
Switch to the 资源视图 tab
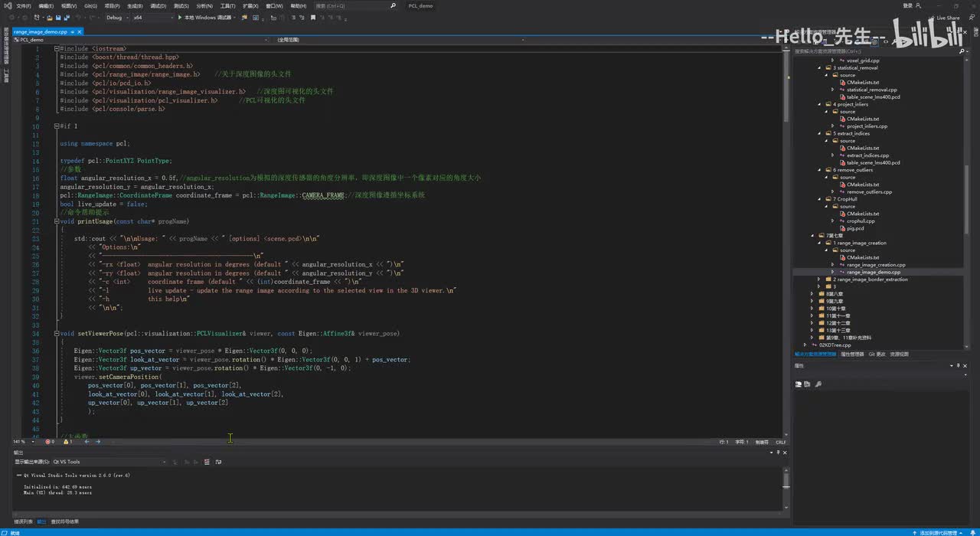tap(900, 355)
